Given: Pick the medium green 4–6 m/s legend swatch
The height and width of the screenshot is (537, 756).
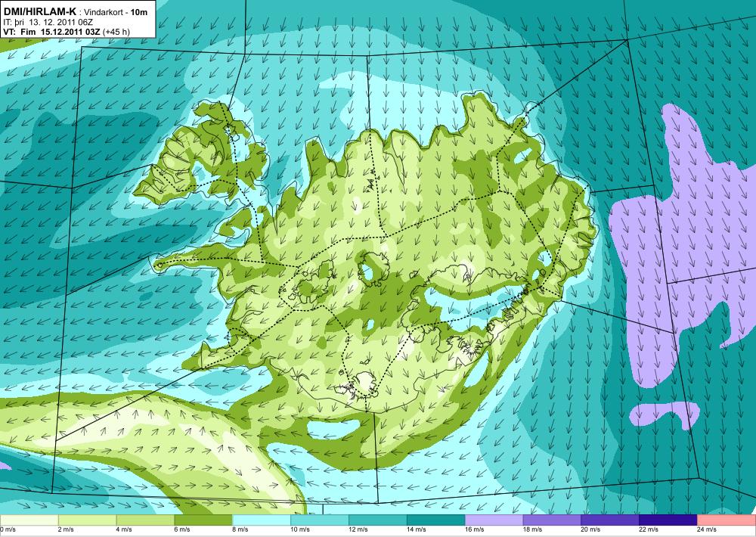Looking at the screenshot, I should [145, 520].
